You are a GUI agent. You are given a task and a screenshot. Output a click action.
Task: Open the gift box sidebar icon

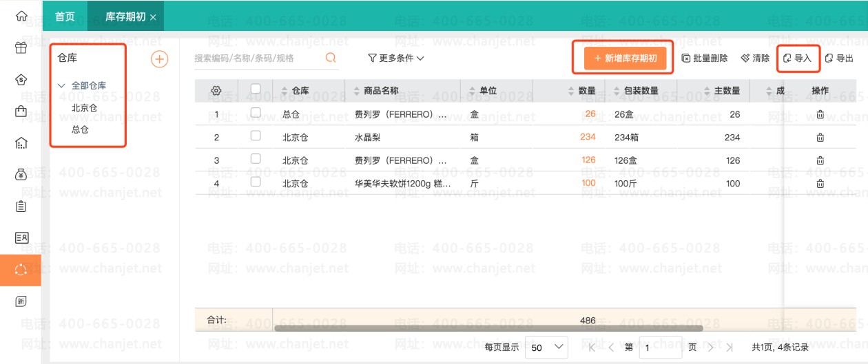tap(21, 47)
